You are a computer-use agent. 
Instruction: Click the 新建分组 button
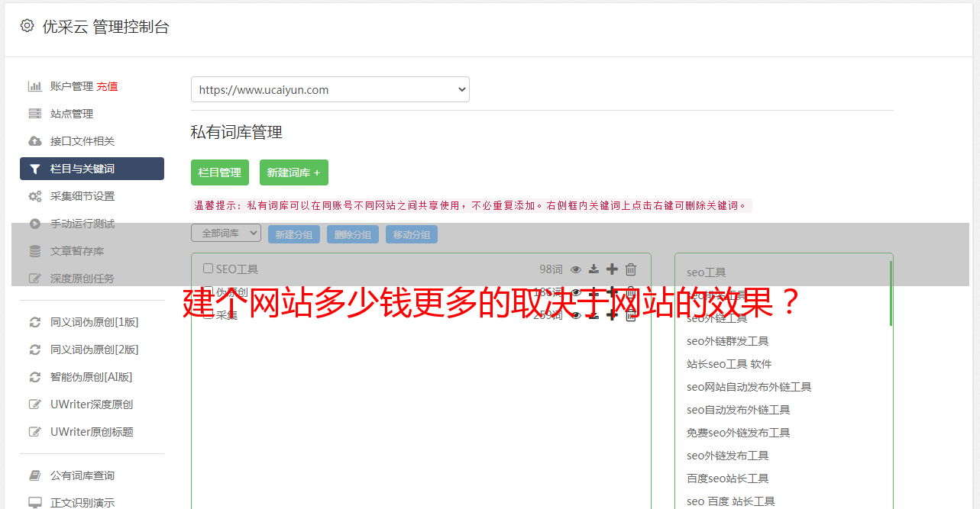tap(294, 235)
